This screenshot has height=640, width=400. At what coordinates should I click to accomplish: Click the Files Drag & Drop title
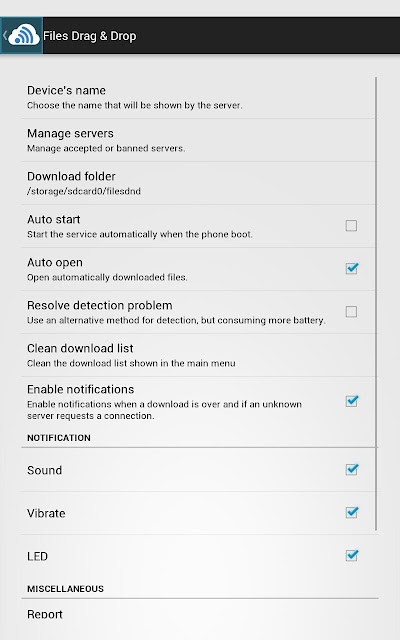click(x=89, y=36)
